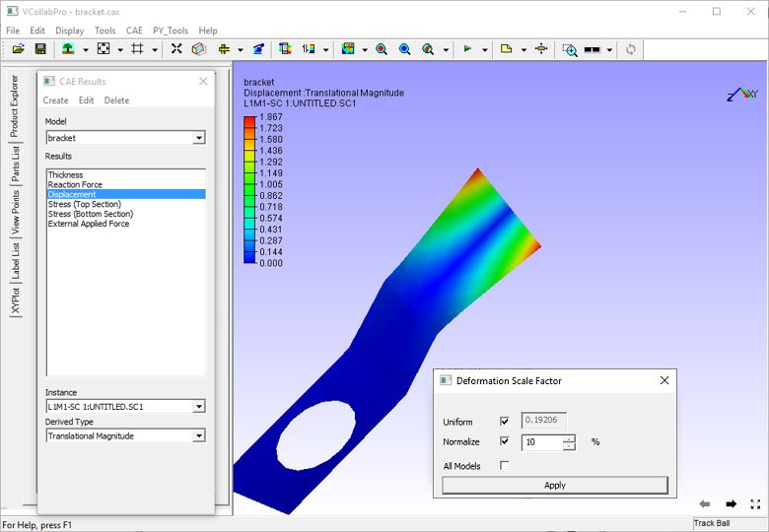The height and width of the screenshot is (532, 769).
Task: Click the fullscreen icon in viewport corner
Action: (x=755, y=504)
